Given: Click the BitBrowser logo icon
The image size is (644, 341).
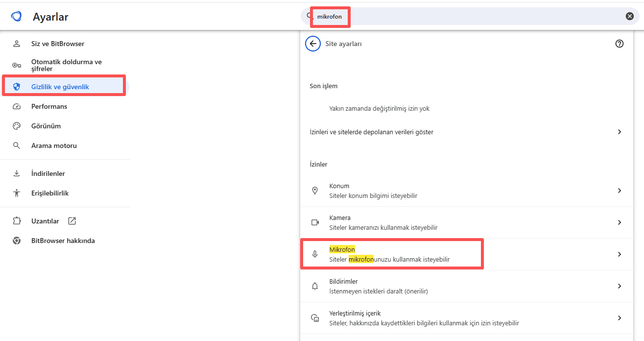Looking at the screenshot, I should pyautogui.click(x=16, y=16).
